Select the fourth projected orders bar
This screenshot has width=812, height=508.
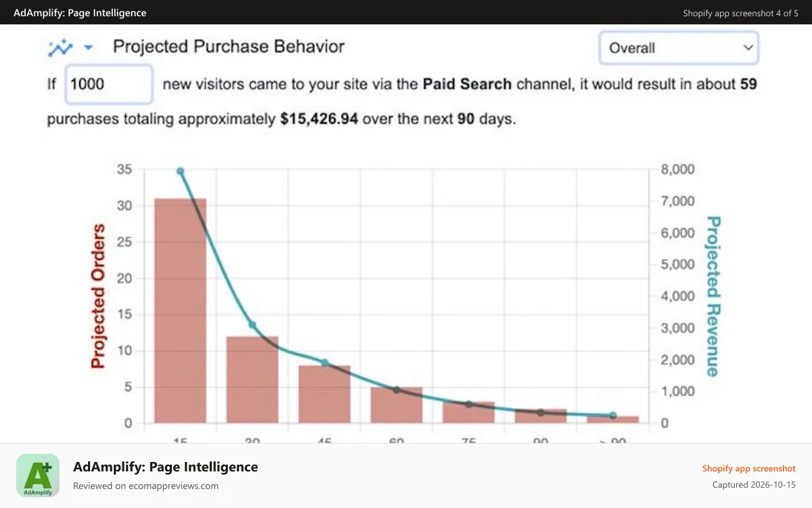397,405
